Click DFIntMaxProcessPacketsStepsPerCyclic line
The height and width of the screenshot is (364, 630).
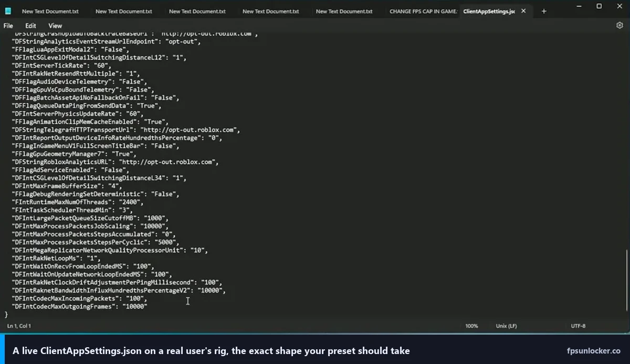pyautogui.click(x=96, y=242)
